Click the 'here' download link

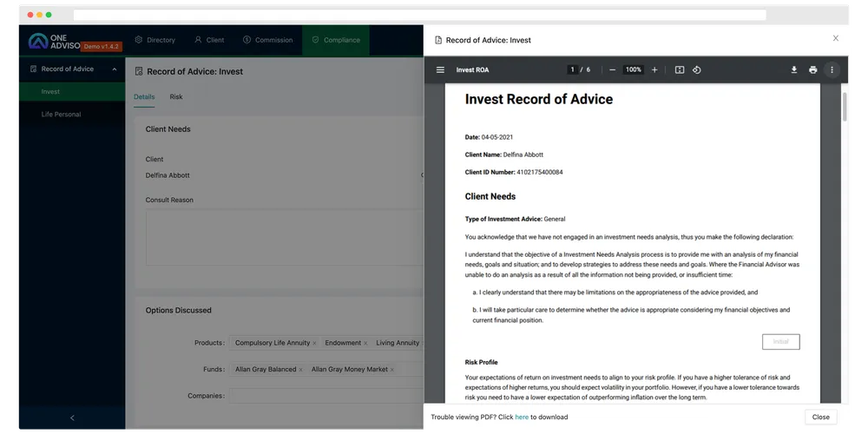click(522, 417)
